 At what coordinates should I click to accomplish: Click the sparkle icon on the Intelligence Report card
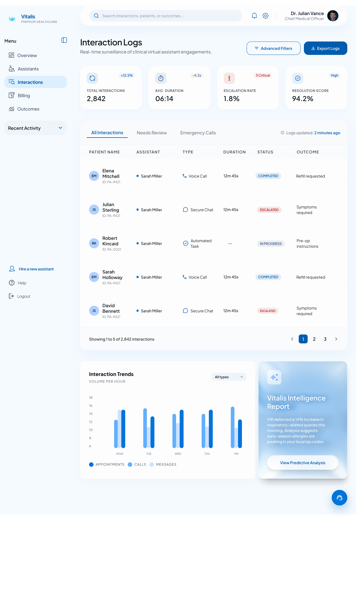[274, 377]
